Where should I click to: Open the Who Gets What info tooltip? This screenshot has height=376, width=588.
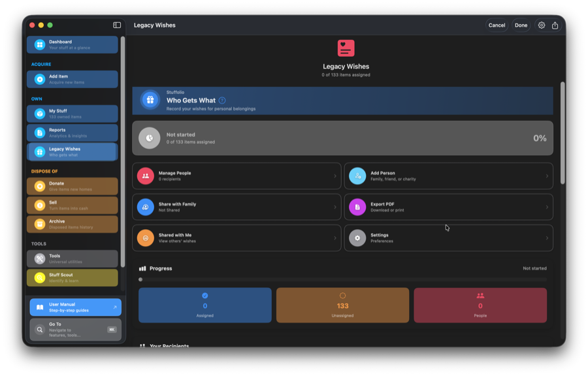pos(221,100)
